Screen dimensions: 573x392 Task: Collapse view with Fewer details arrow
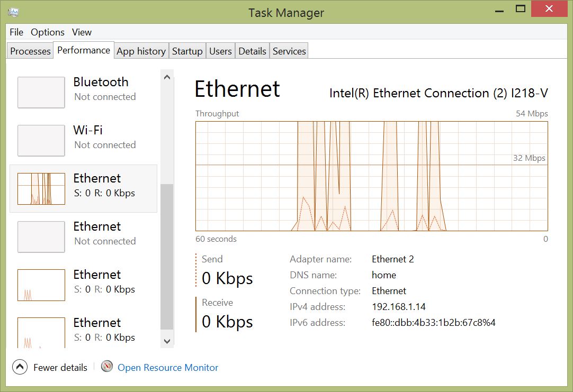point(20,367)
